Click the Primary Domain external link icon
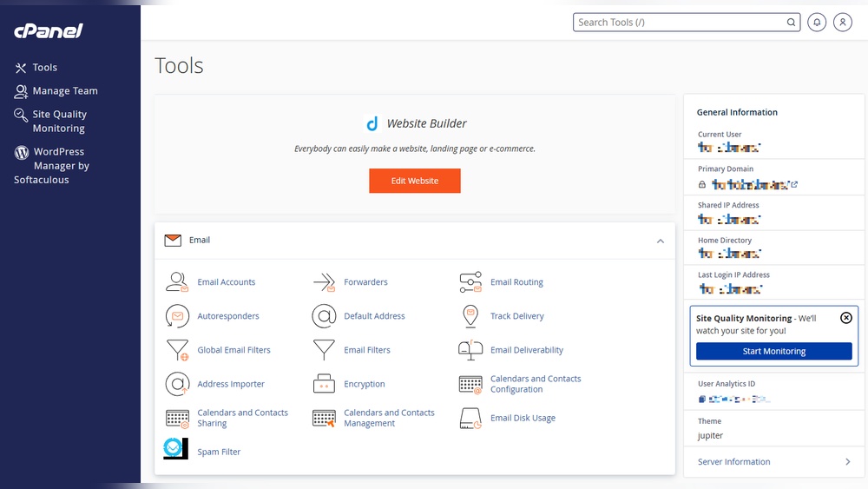 pyautogui.click(x=794, y=184)
